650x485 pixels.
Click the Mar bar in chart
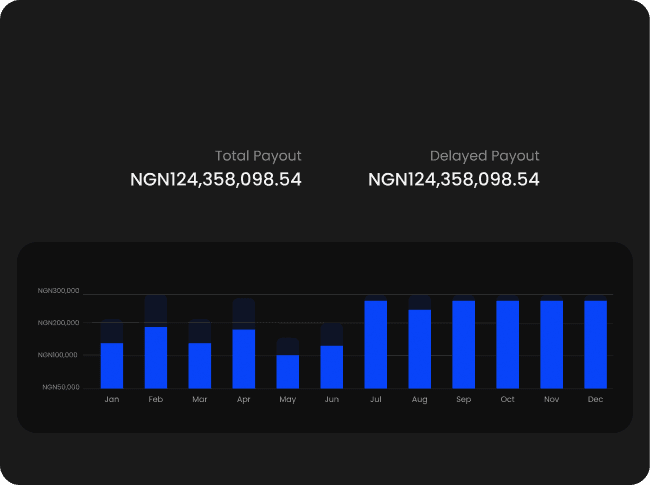[x=200, y=366]
